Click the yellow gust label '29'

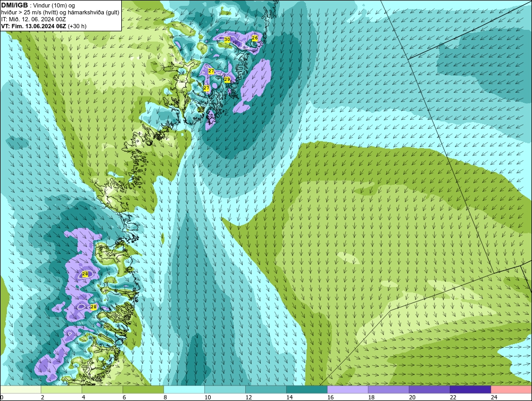pos(227,79)
